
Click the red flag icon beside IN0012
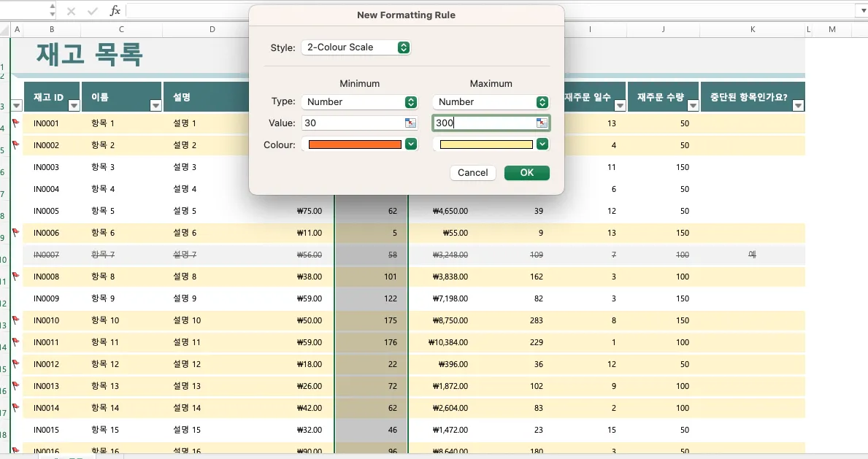(x=15, y=363)
